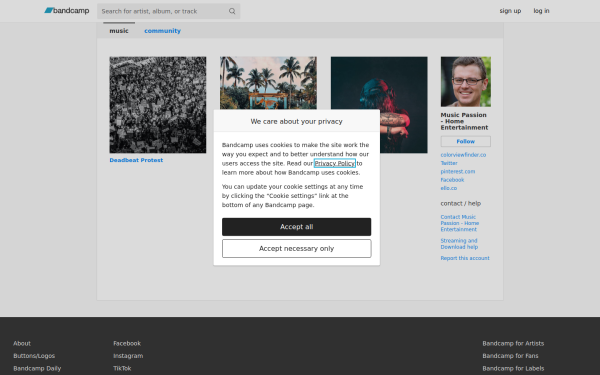Click Report this account
The image size is (600, 375).
click(465, 258)
